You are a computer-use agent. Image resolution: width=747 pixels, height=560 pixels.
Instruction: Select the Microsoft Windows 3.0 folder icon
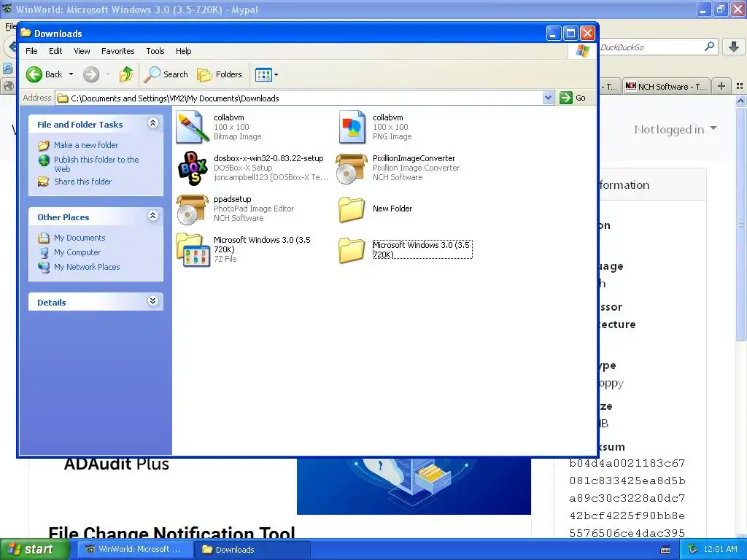click(x=352, y=250)
